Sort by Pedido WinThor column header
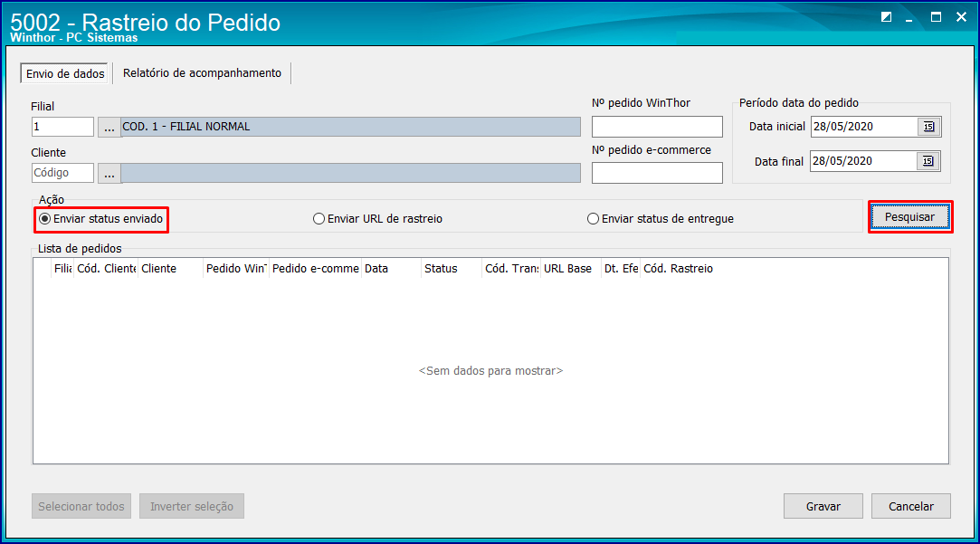The image size is (980, 544). coord(236,268)
